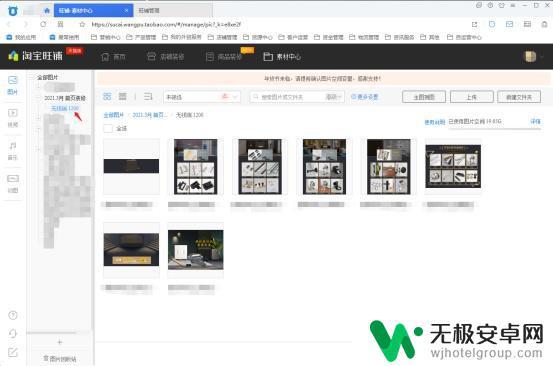553x366 pixels.
Task: Select the 无线端 1200 folder in tree
Action: click(x=65, y=108)
